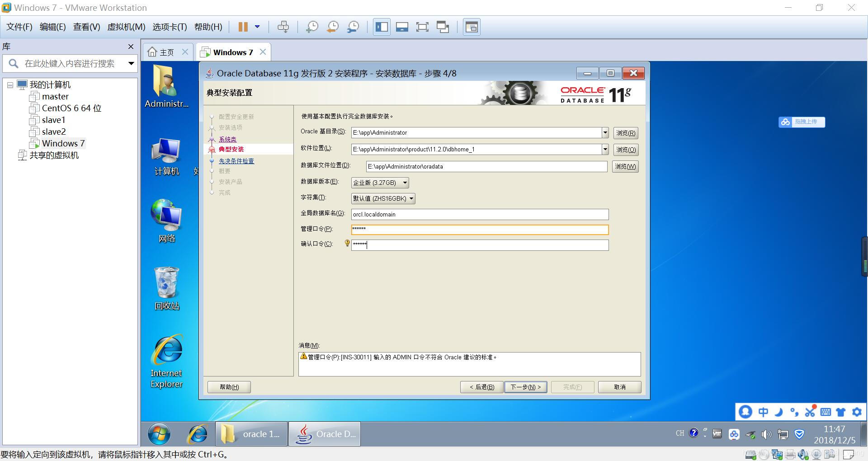Click the 全局数据库名 input field
The width and height of the screenshot is (868, 461).
click(480, 214)
